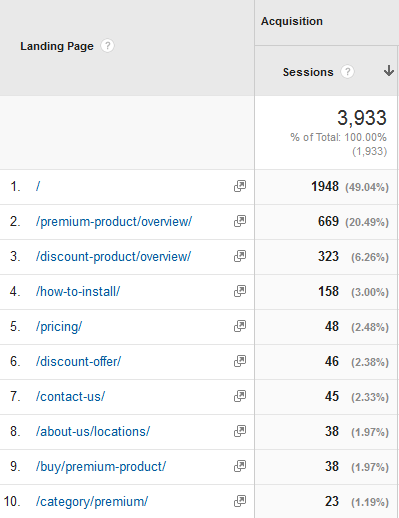Open external link icon for /category/premium/

click(x=240, y=501)
